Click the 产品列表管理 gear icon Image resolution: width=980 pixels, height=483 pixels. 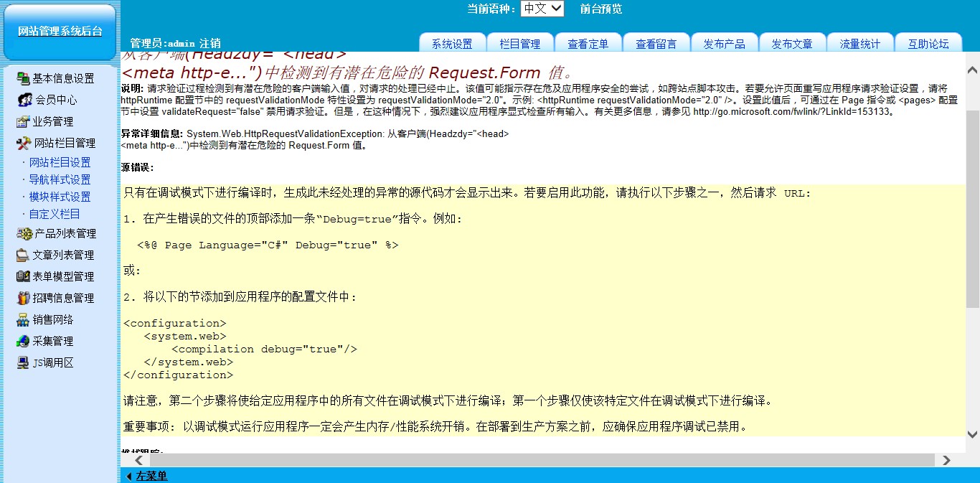pos(23,233)
